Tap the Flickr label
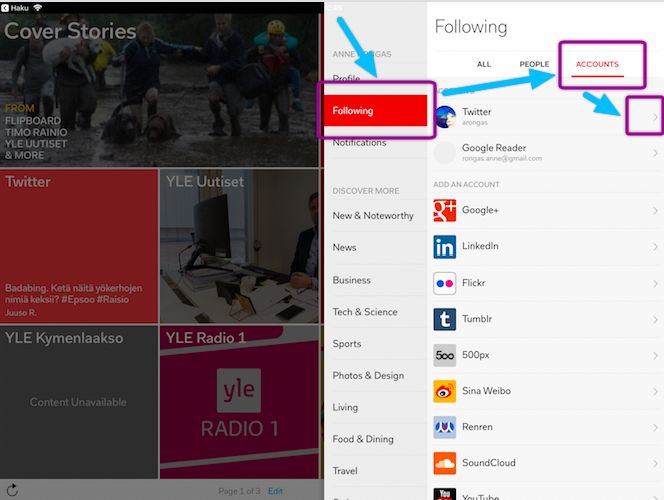The image size is (664, 500). coord(473,283)
